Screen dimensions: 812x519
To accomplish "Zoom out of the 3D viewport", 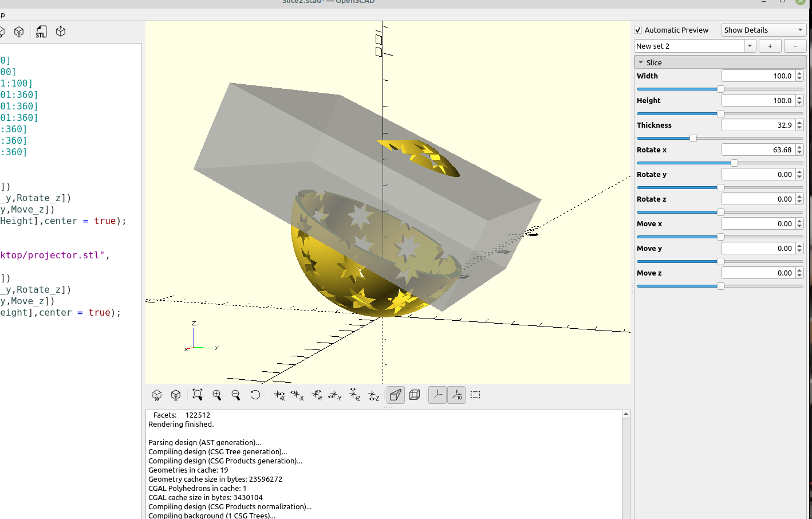I will [236, 395].
